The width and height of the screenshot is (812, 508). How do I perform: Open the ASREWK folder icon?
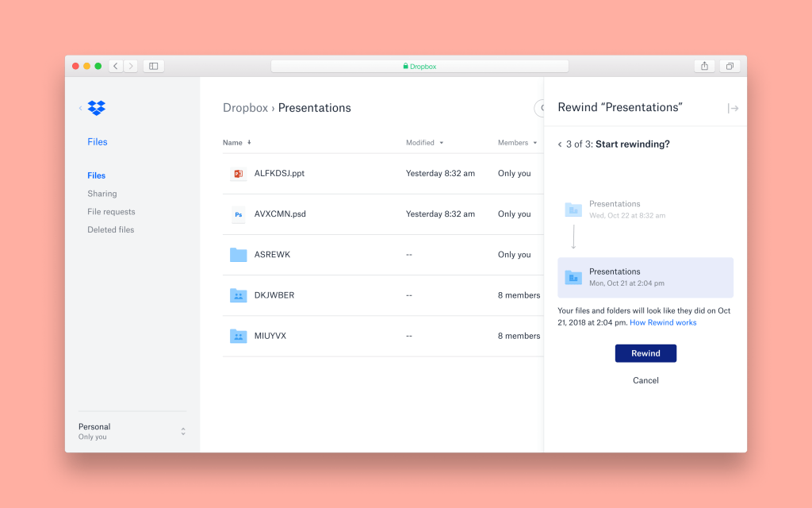(x=238, y=255)
